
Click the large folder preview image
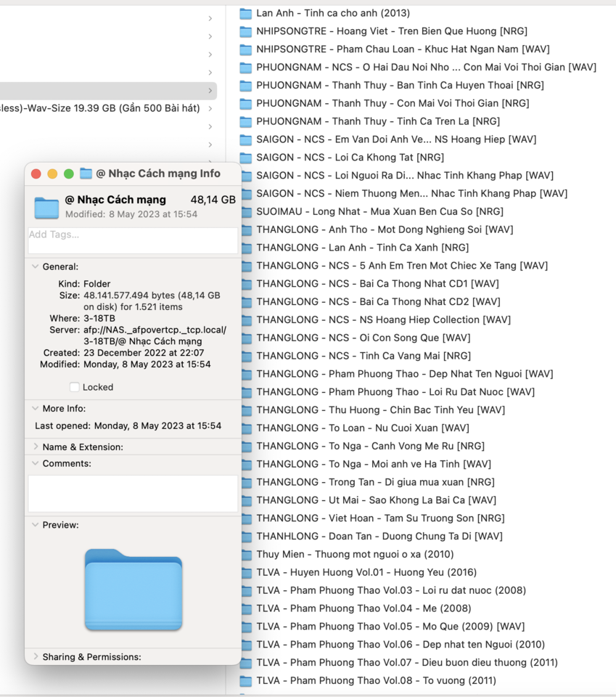pos(134,590)
